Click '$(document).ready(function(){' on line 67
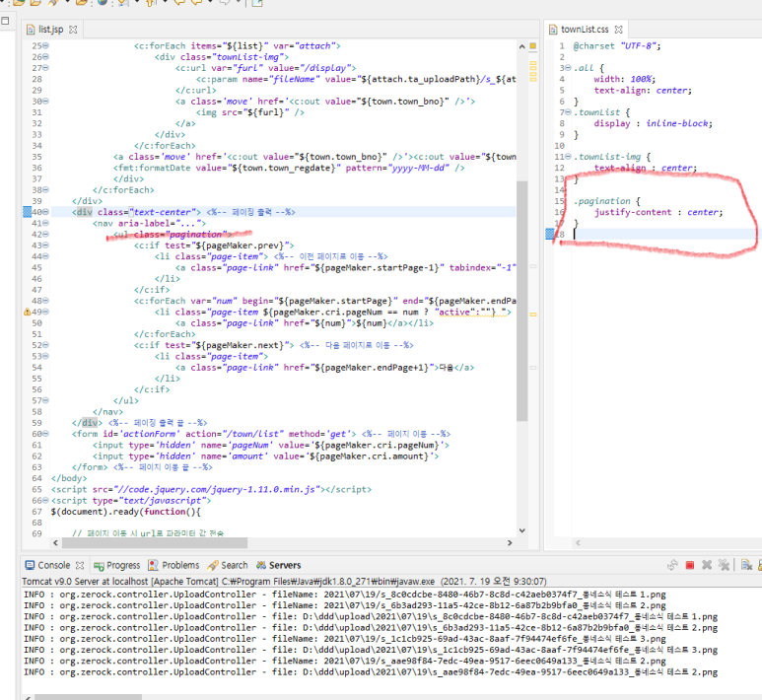Viewport: 762px width, 700px height. 125,512
